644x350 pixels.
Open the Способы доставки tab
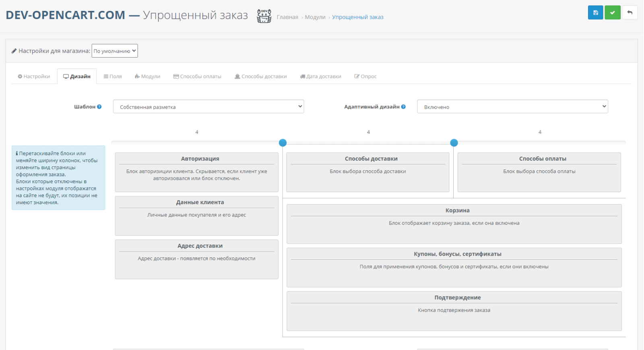click(261, 77)
